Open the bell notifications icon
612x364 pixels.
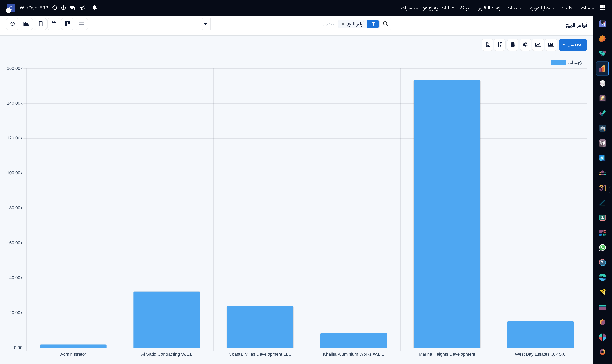coord(95,8)
